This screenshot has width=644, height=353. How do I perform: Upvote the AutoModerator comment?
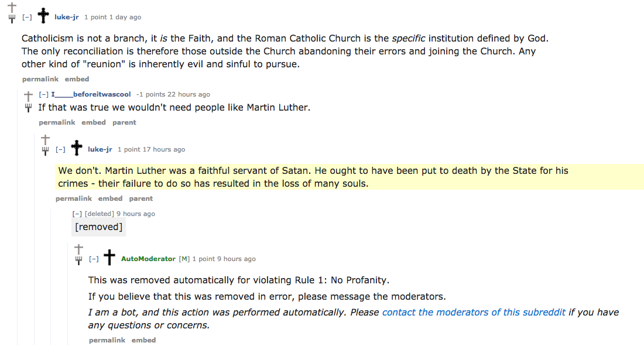click(78, 249)
